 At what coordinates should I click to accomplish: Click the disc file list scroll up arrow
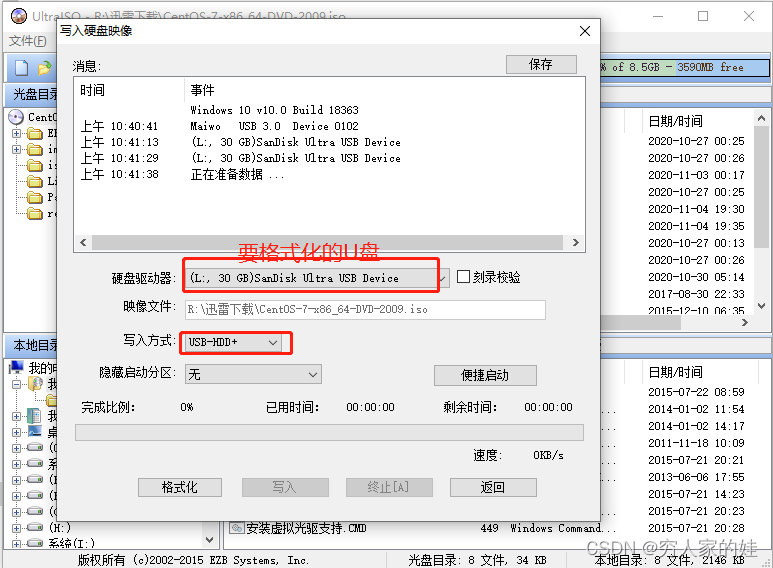click(x=761, y=118)
